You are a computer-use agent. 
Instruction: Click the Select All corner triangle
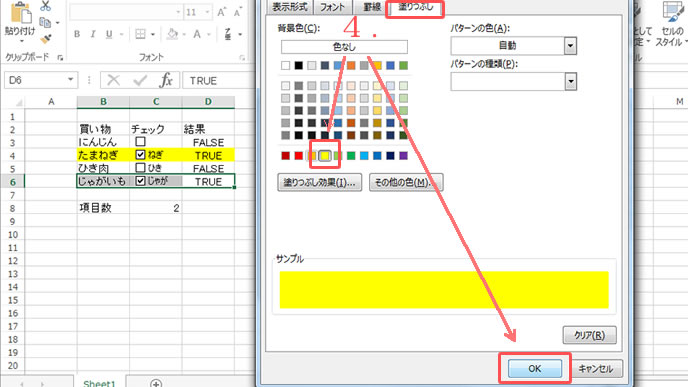pos(18,103)
